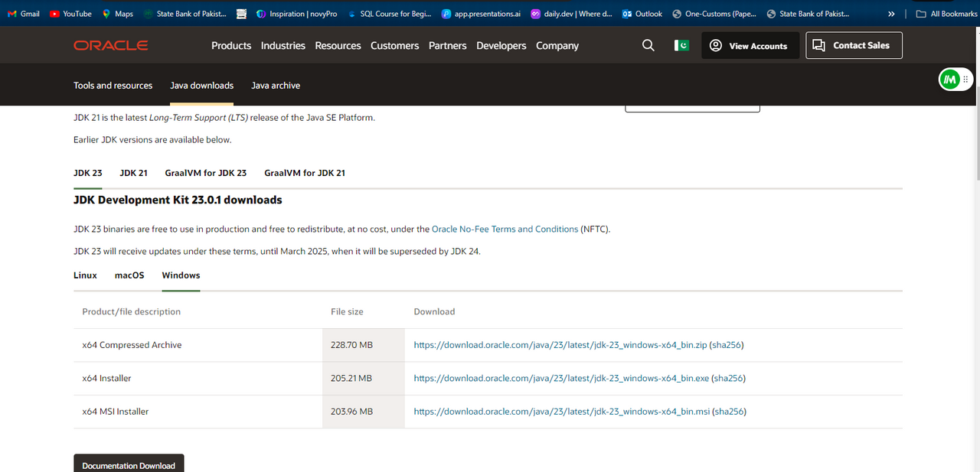Open the Outlook bookmark
980x472 pixels.
[642, 14]
